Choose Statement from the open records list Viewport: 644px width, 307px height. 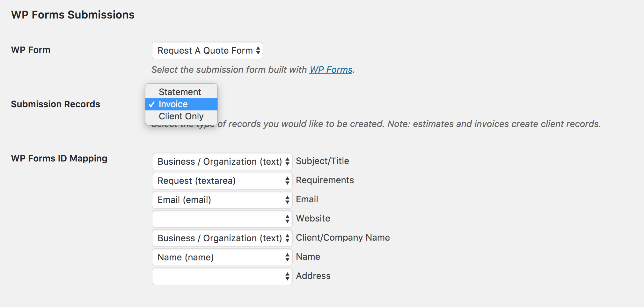coord(180,92)
